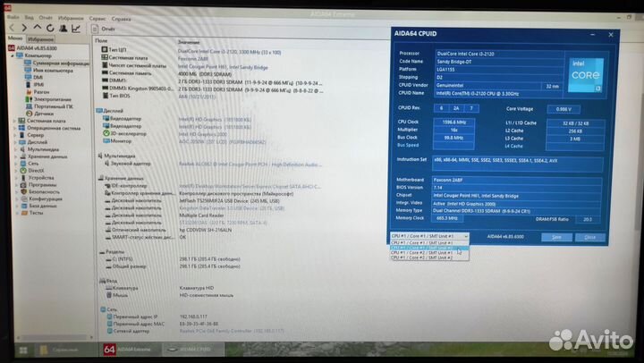The image size is (644, 363).
Task: Expand the Хранение данных tree node in sidebar
Action: coord(15,156)
